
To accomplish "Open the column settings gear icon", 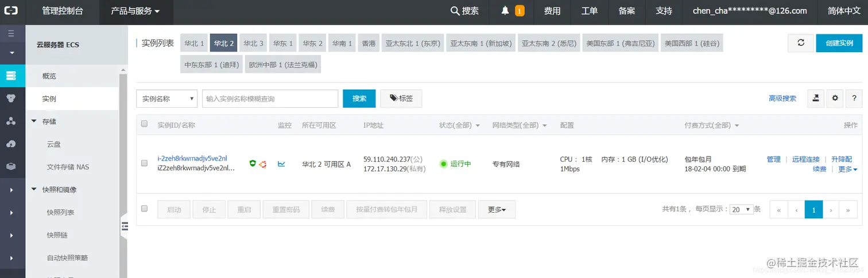I will [835, 99].
